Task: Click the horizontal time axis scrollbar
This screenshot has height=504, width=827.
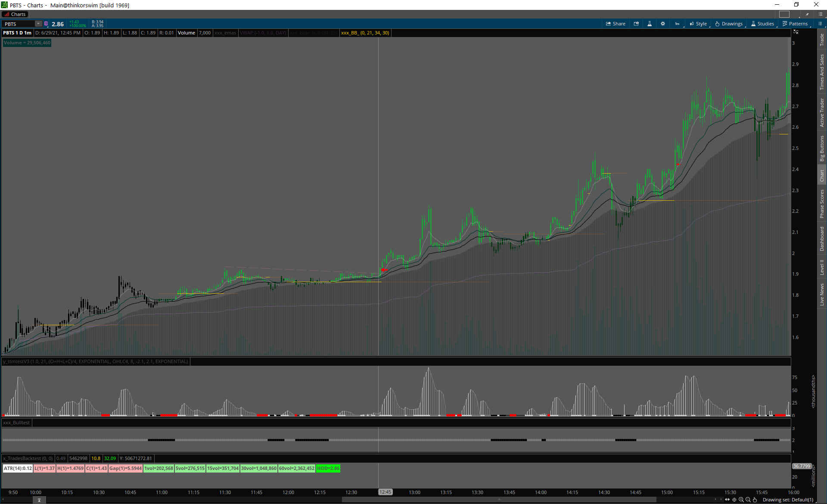Action: pyautogui.click(x=499, y=500)
